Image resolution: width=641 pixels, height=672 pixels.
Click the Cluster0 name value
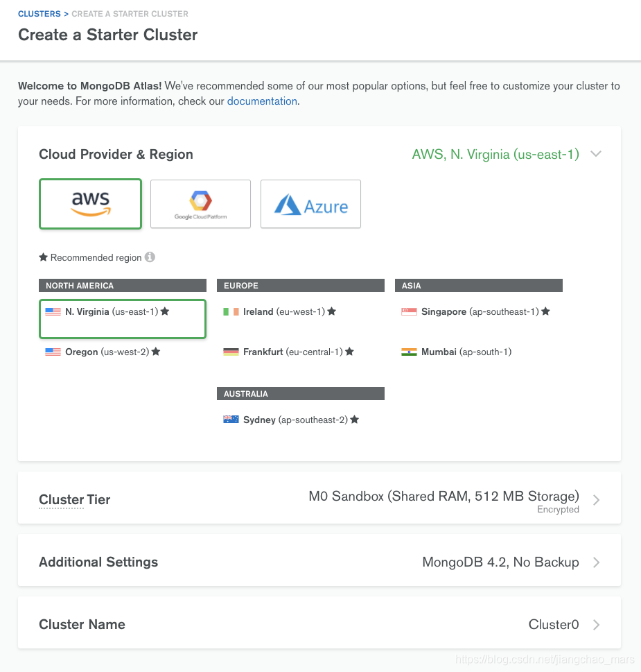tap(554, 624)
